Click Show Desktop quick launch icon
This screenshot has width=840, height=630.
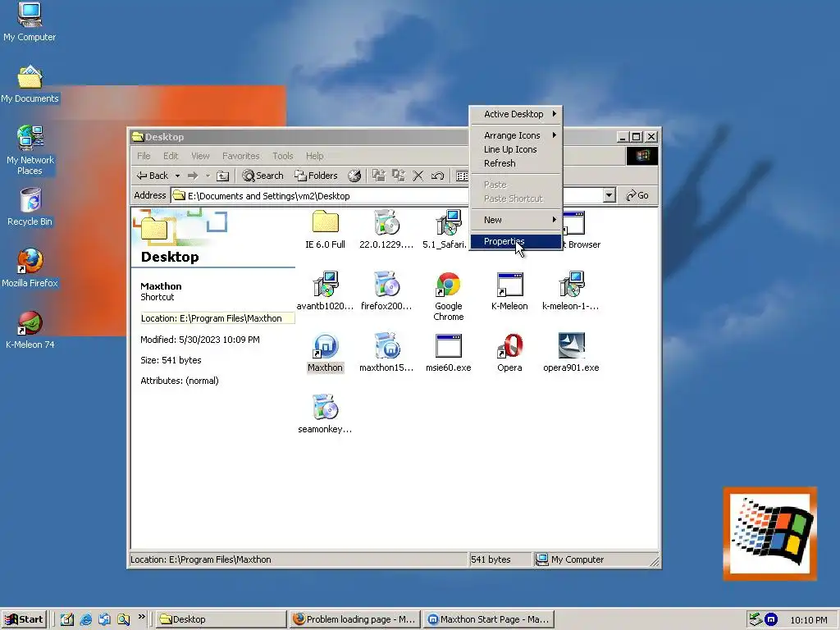(67, 619)
